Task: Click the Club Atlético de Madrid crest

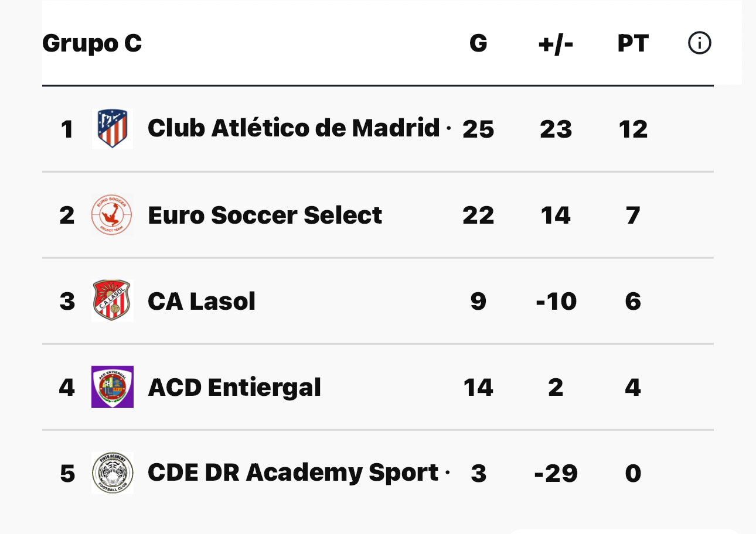Action: 113,129
